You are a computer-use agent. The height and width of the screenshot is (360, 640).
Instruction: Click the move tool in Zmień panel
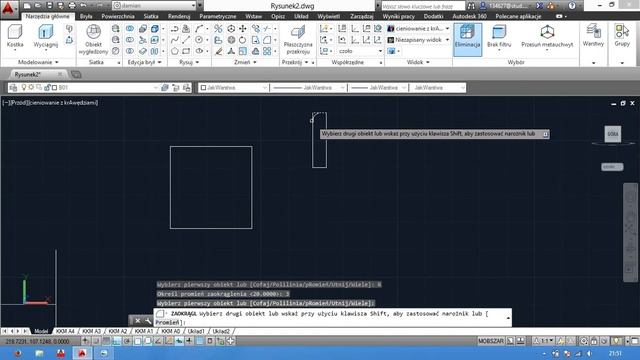click(243, 29)
